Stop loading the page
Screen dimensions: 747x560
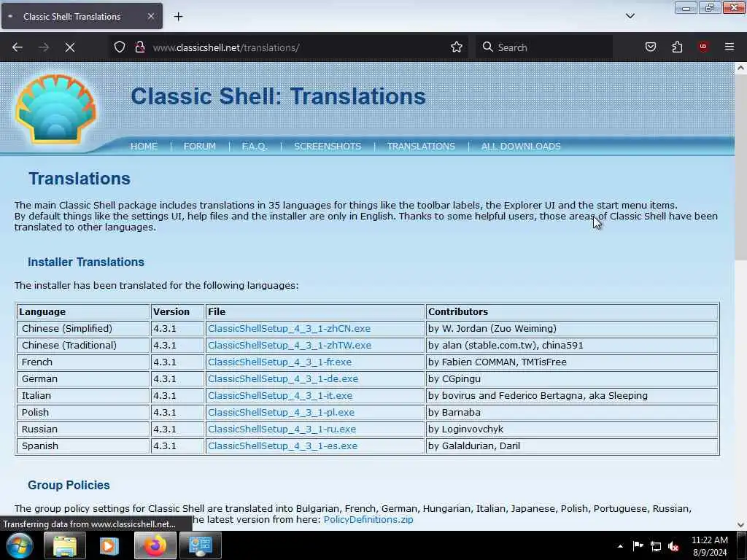tap(69, 47)
